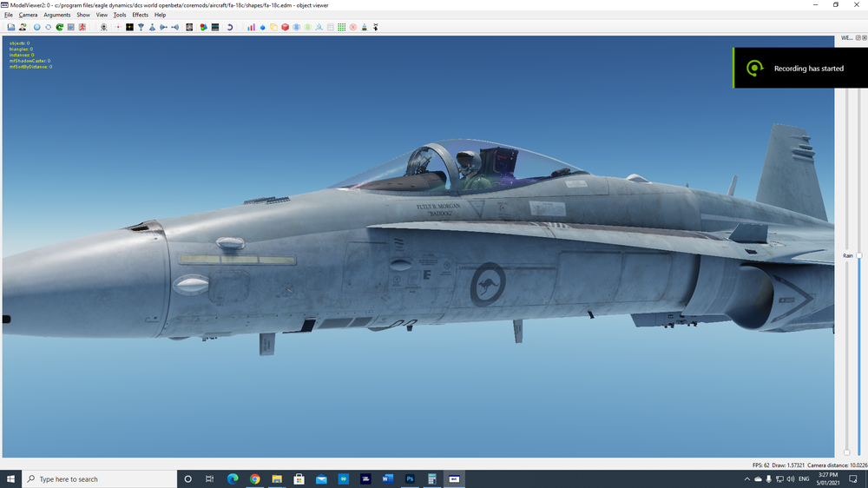Open Microsoft Word from the taskbar

click(x=387, y=479)
